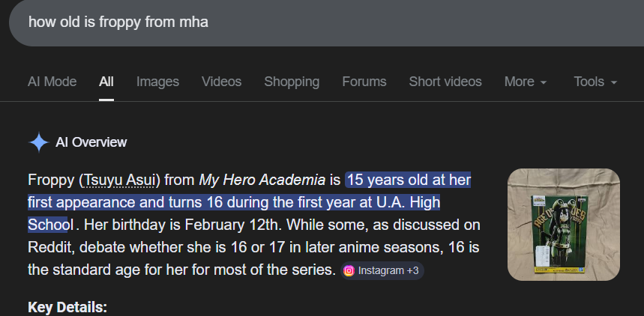Go to the Videos tab
This screenshot has height=316, width=644.
(222, 82)
